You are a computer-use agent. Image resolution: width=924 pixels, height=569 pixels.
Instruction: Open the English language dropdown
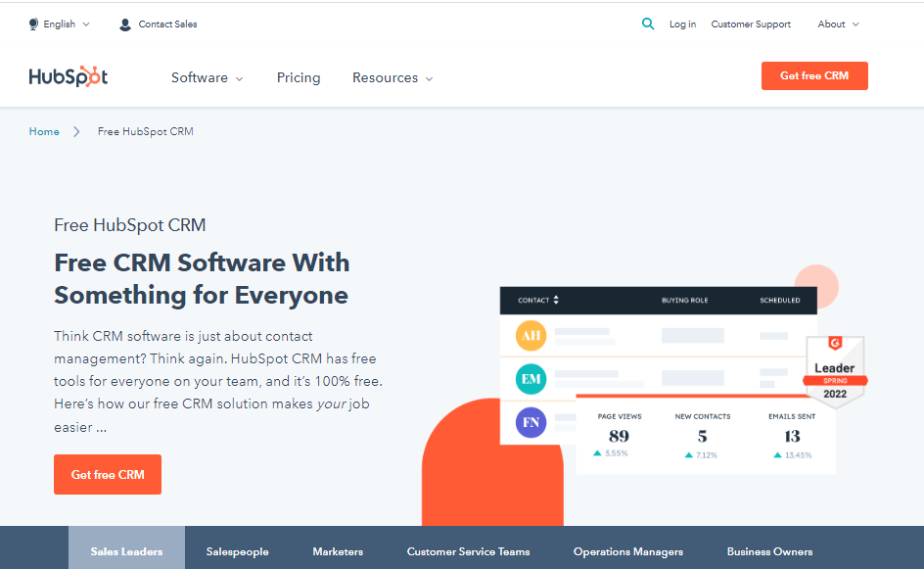(x=60, y=24)
